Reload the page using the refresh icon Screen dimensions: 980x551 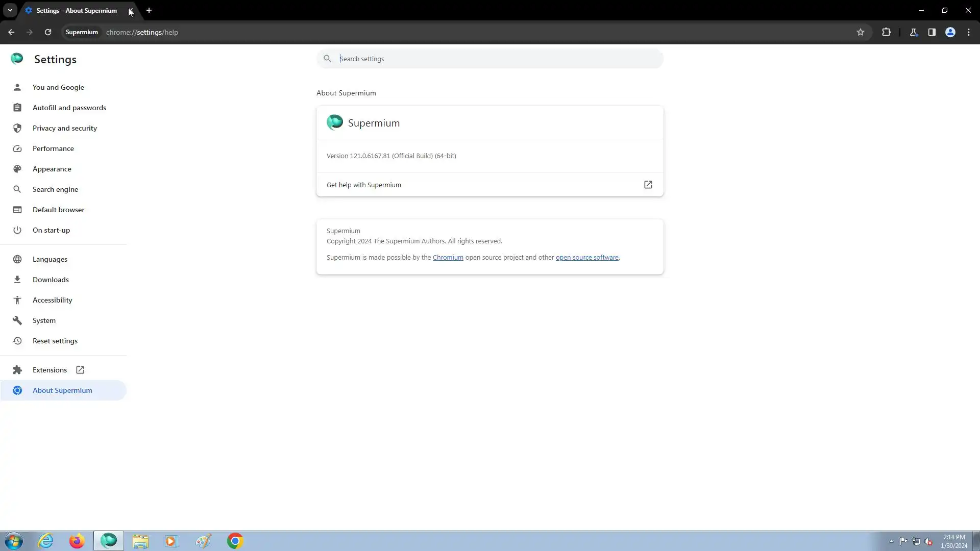[x=48, y=32]
